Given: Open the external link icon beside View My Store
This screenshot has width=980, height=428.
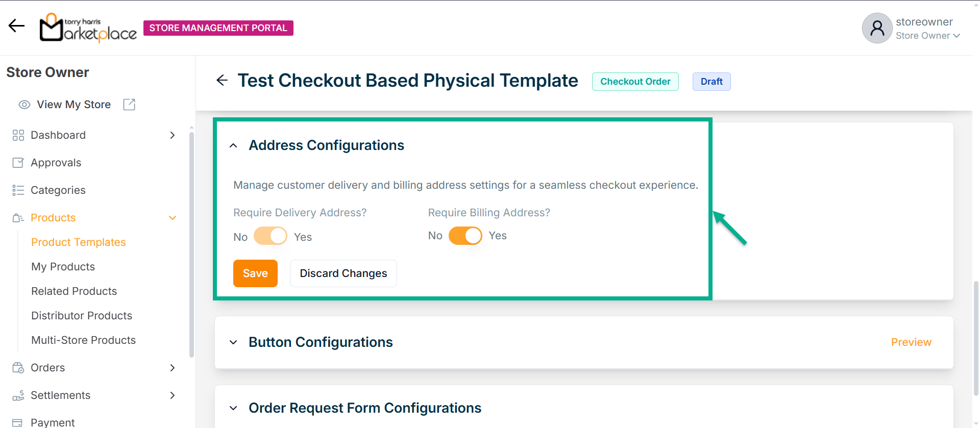Looking at the screenshot, I should [x=129, y=105].
